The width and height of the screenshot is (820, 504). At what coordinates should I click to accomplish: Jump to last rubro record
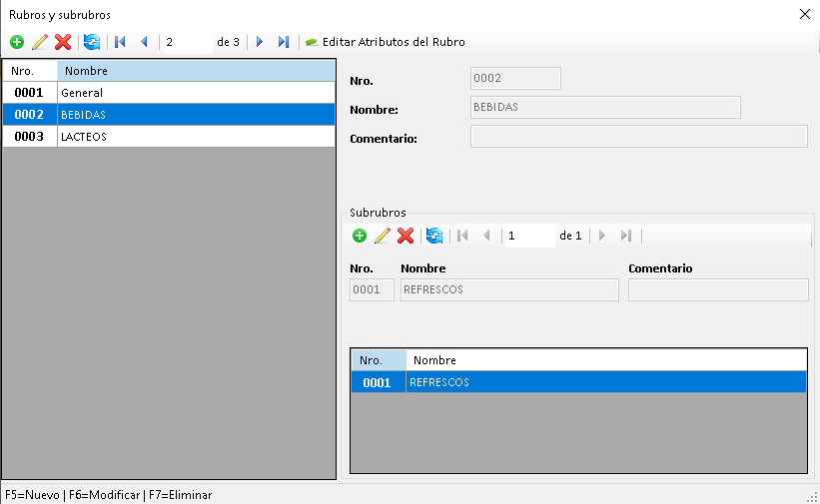(x=284, y=42)
